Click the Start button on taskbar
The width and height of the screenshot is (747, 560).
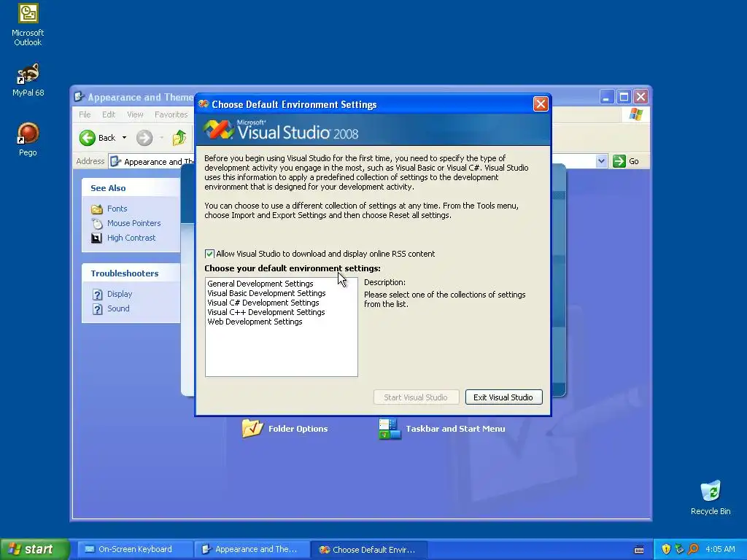pyautogui.click(x=35, y=549)
